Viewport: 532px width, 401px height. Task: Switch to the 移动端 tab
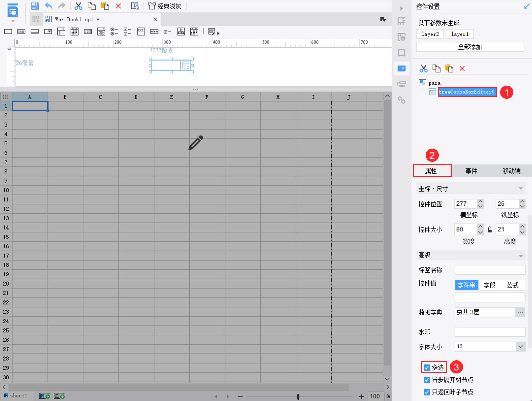[x=512, y=171]
